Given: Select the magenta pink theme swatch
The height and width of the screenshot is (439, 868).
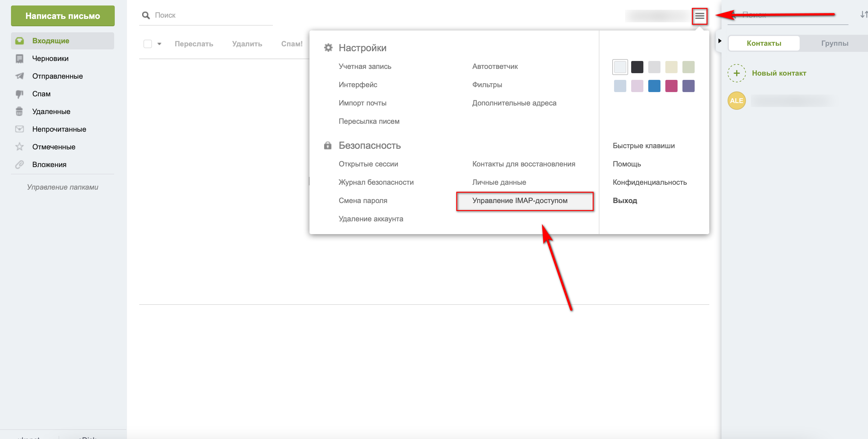Looking at the screenshot, I should pos(671,86).
